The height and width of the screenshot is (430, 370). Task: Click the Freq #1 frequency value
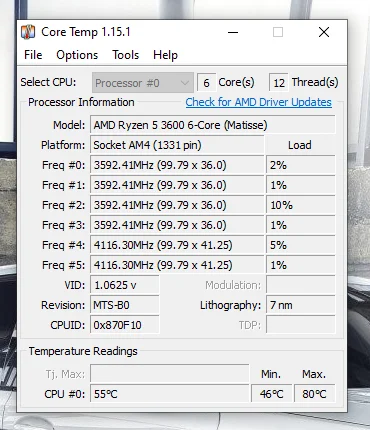click(177, 185)
